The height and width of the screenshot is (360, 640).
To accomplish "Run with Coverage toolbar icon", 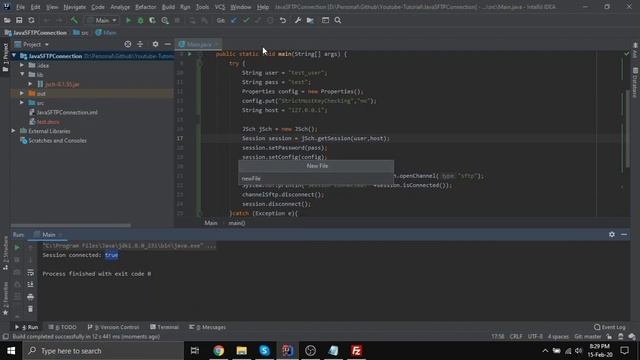I will pyautogui.click(x=153, y=20).
